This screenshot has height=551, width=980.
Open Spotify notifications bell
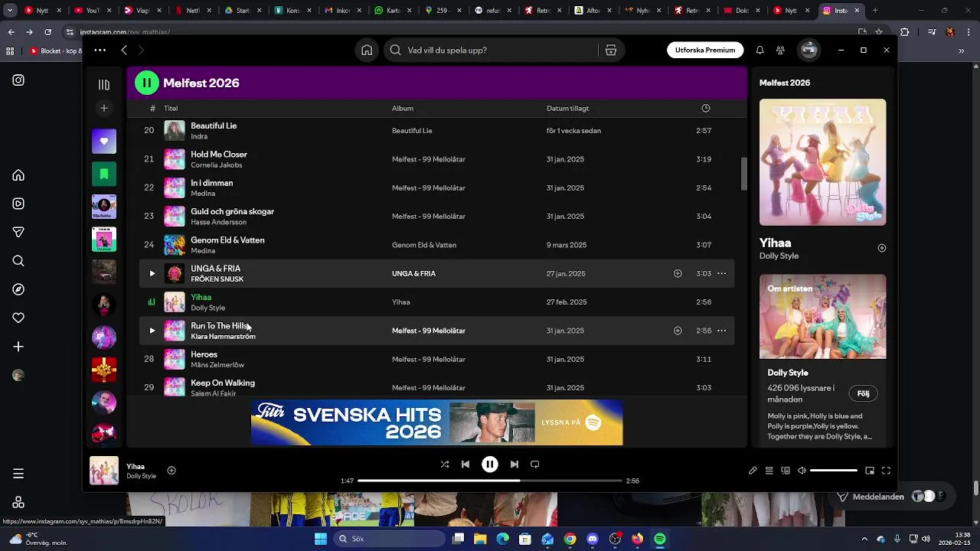pos(759,50)
